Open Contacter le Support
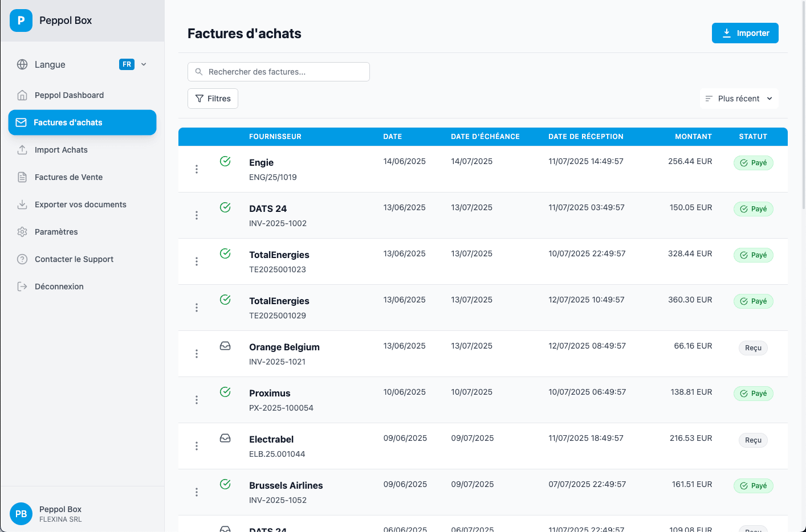The height and width of the screenshot is (532, 806). (x=82, y=259)
